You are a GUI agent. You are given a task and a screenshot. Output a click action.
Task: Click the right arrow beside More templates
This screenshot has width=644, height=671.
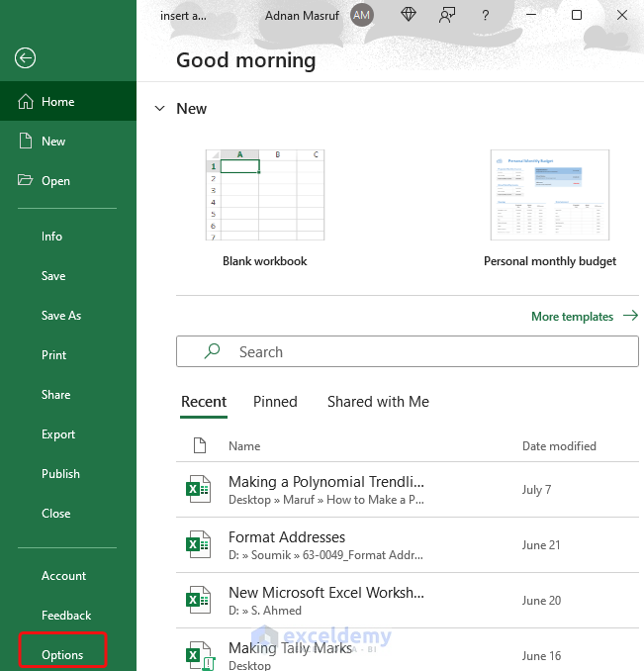pyautogui.click(x=630, y=316)
